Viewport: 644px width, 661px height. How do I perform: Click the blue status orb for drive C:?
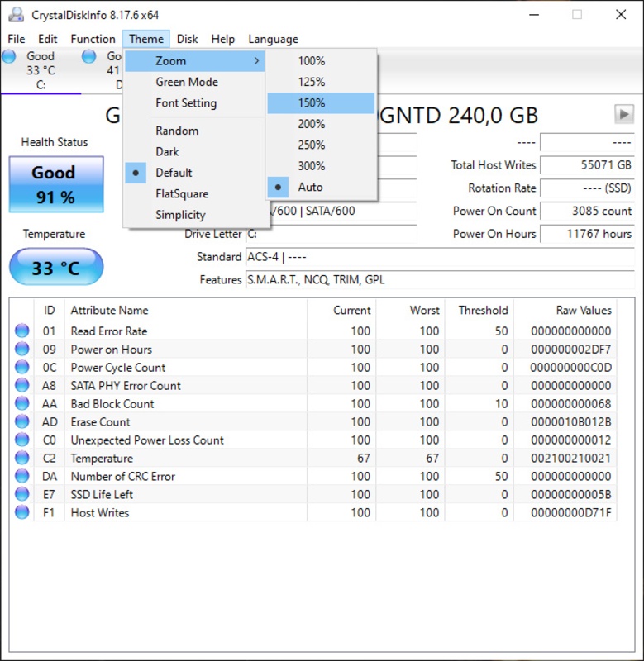8,55
